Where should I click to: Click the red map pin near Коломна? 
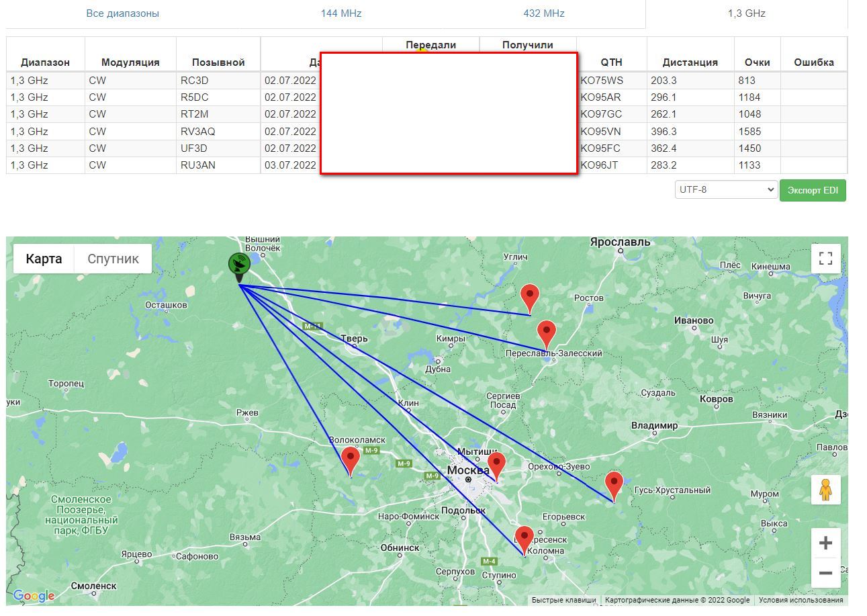click(x=524, y=538)
